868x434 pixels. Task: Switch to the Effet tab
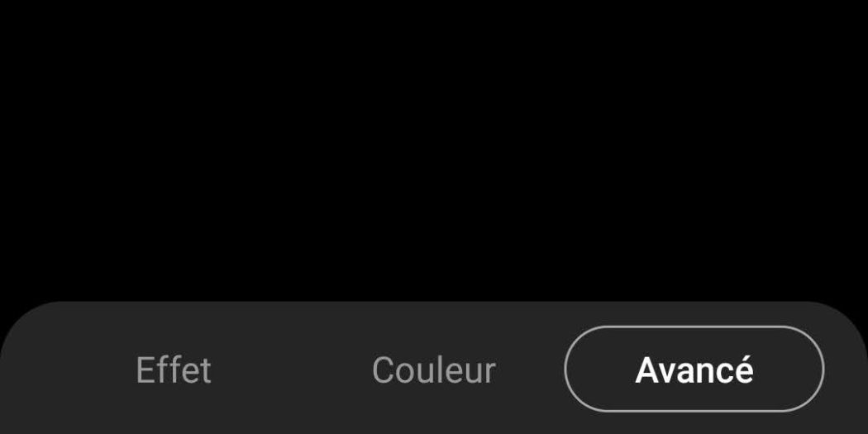click(174, 370)
